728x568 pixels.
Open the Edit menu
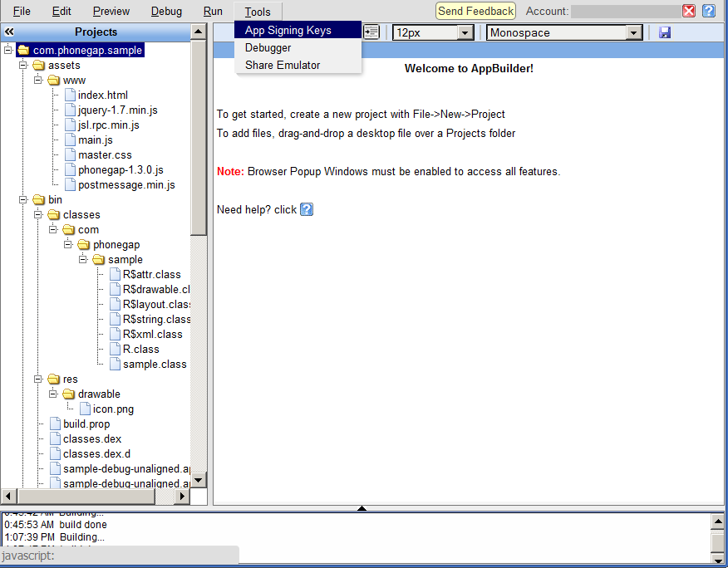pyautogui.click(x=61, y=11)
